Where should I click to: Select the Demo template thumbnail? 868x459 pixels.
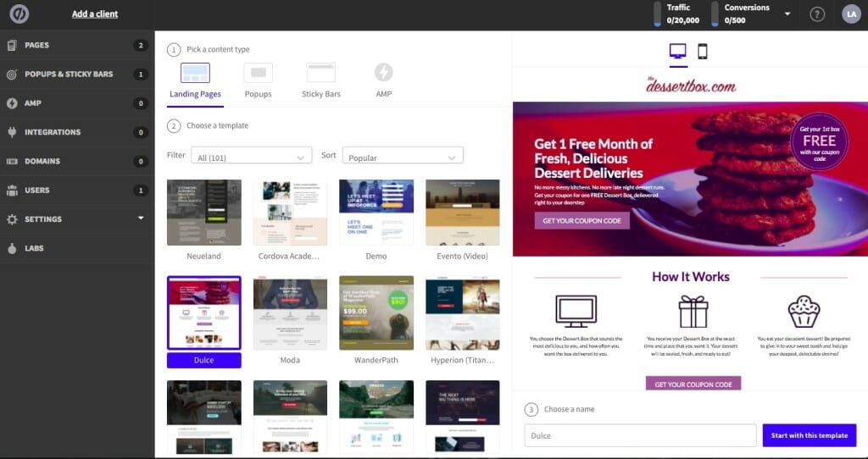(376, 213)
